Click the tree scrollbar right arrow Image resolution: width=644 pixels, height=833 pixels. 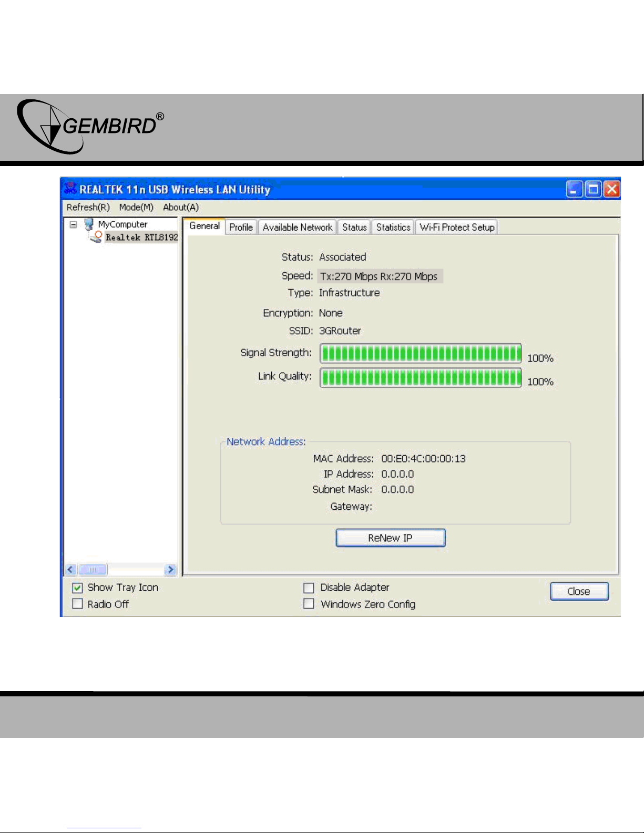coord(170,570)
